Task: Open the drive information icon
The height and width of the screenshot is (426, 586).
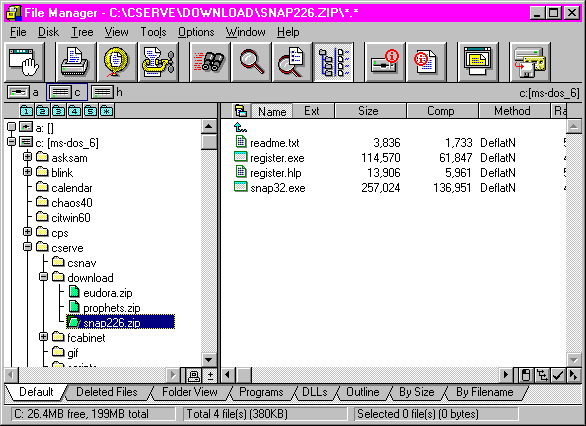Action: tap(385, 62)
